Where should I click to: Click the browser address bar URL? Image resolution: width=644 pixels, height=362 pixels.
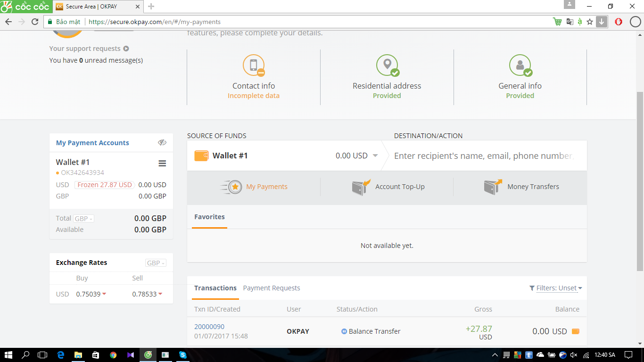(155, 22)
